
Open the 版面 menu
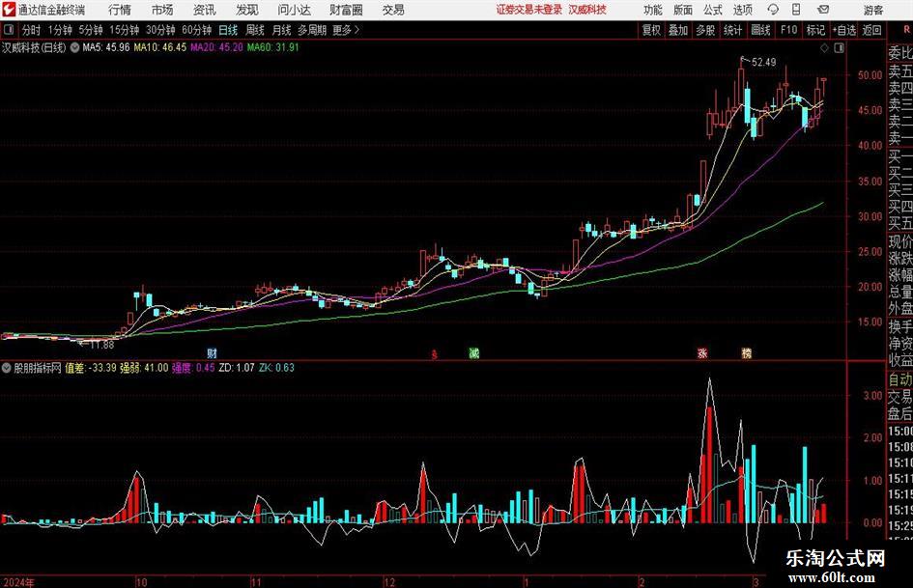click(682, 10)
